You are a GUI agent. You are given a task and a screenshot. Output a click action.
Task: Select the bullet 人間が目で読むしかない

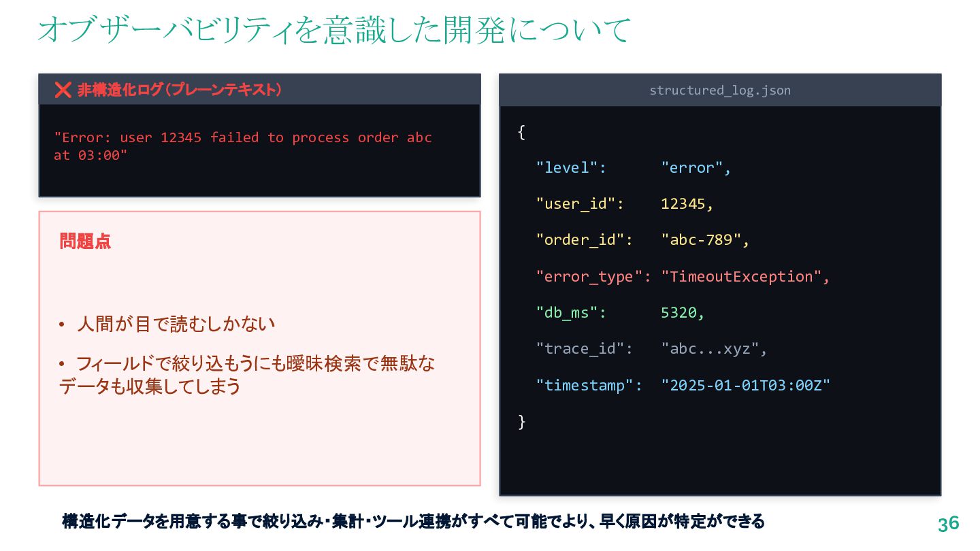[176, 323]
